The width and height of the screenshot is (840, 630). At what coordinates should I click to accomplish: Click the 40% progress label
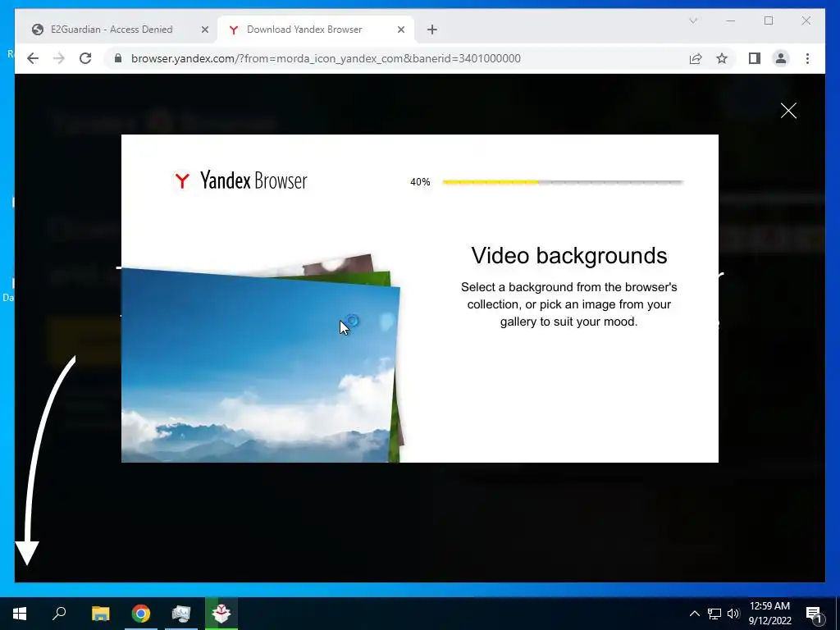(420, 182)
